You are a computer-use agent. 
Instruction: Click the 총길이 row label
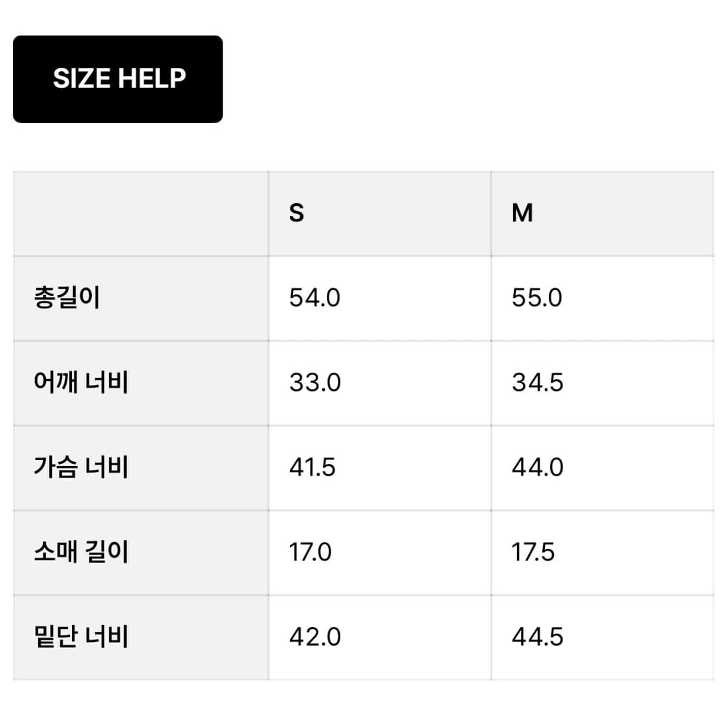point(67,298)
